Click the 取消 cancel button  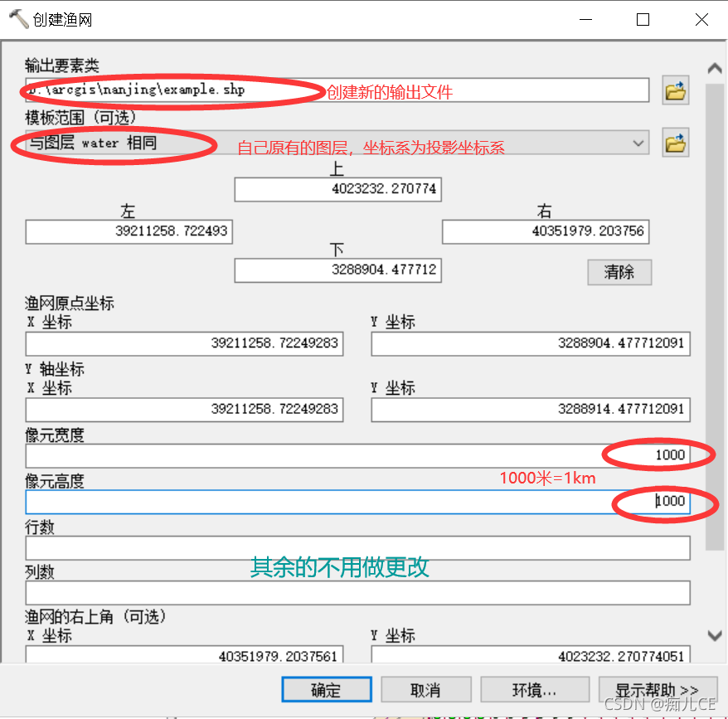click(425, 689)
